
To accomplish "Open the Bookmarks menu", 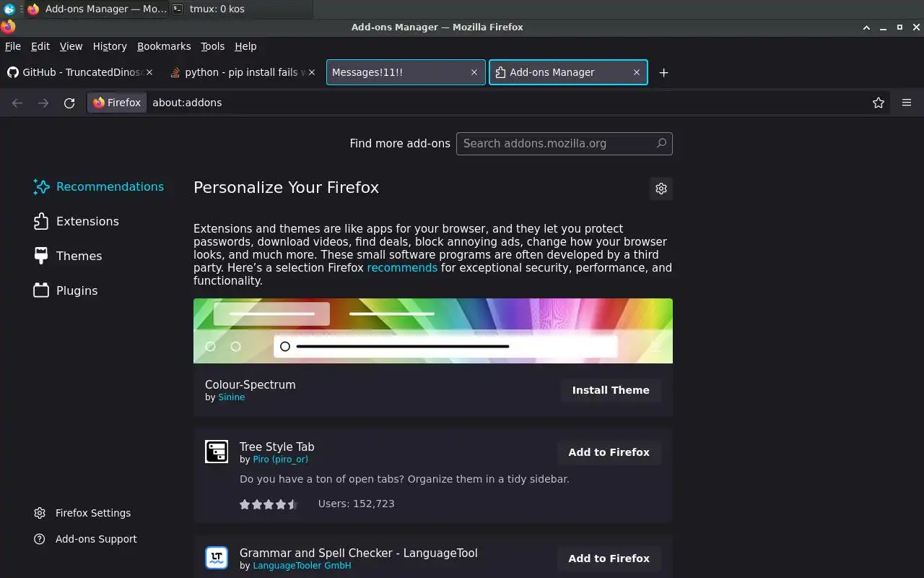I will 164,46.
